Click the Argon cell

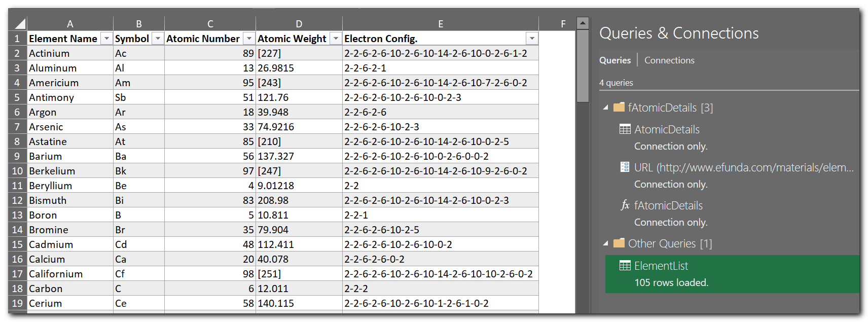click(70, 112)
